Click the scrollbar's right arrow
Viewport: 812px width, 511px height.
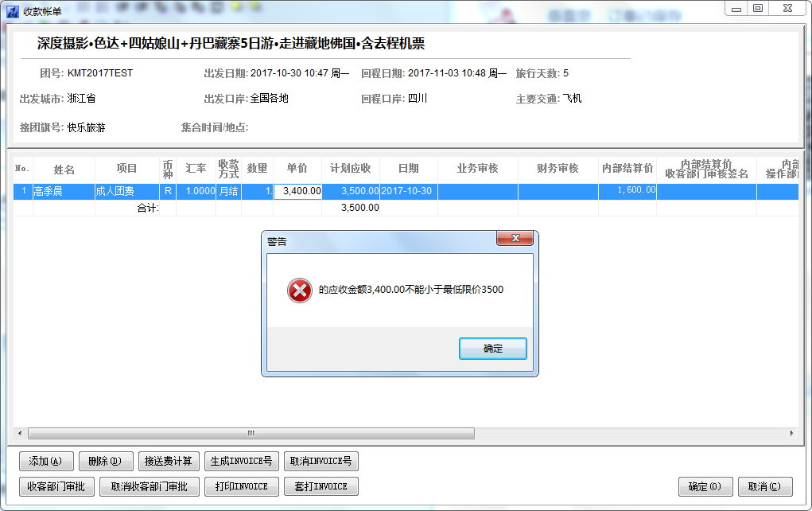tap(792, 433)
